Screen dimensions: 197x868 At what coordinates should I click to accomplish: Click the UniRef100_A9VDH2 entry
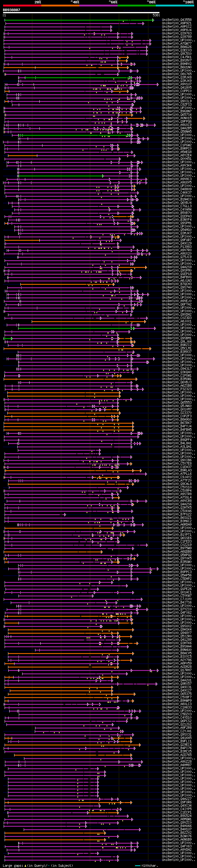pos(177,850)
